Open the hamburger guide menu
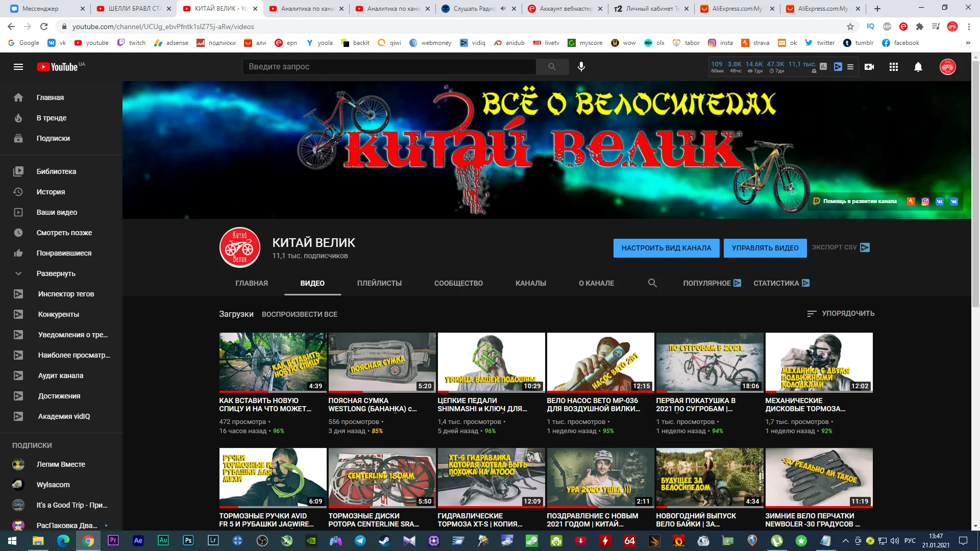980x551 pixels. pos(18,67)
